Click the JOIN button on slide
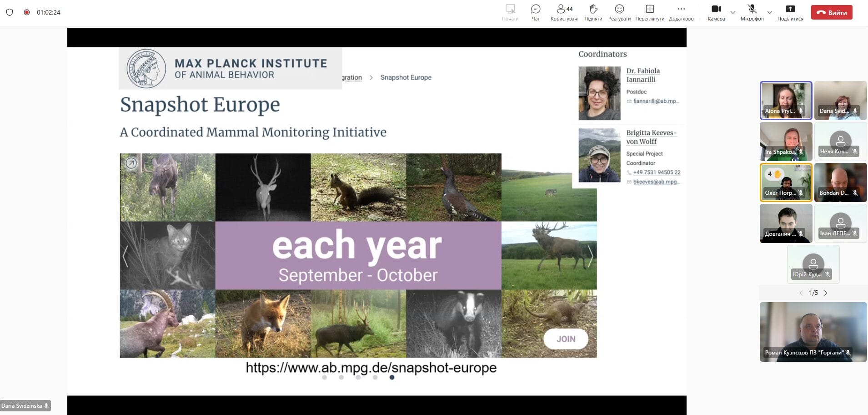The image size is (868, 415). point(566,339)
